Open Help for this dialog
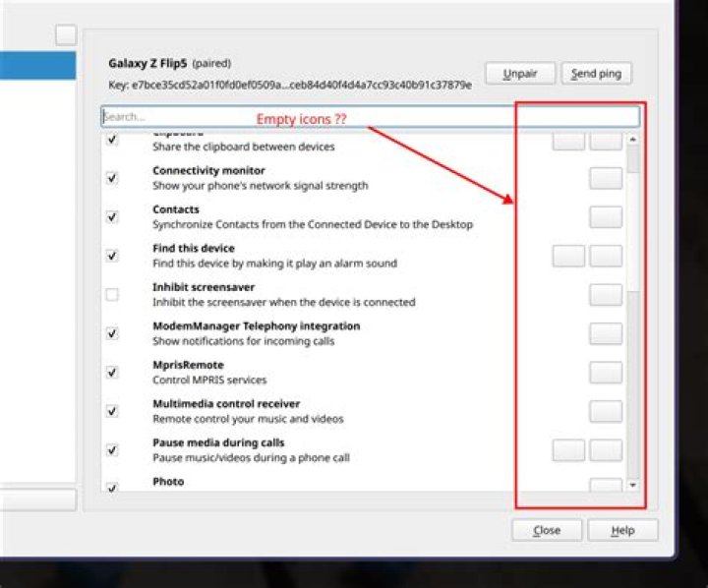The image size is (708, 588). point(622,530)
